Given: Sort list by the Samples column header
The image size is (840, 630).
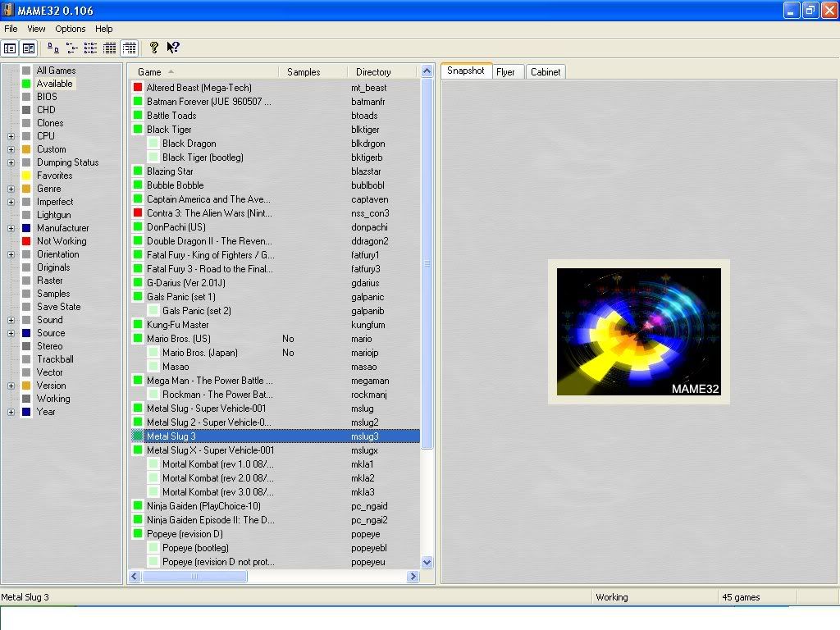Looking at the screenshot, I should [x=313, y=72].
